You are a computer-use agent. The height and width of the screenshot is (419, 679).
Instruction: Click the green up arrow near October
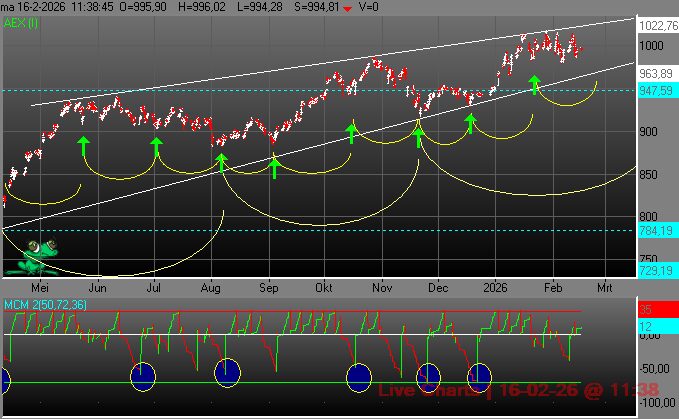point(351,132)
